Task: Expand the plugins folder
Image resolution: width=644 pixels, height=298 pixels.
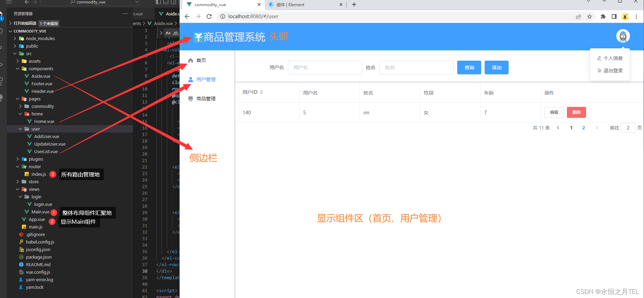Action: 17,159
